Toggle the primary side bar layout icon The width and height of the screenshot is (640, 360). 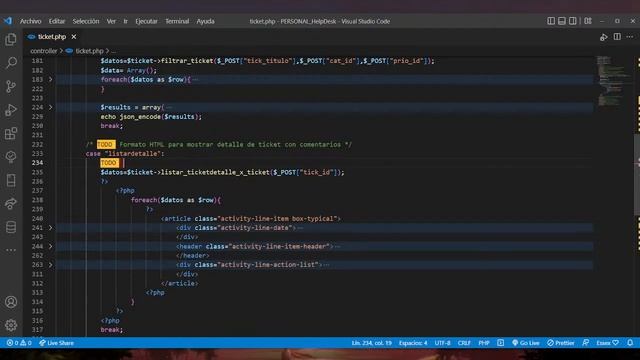(x=551, y=21)
